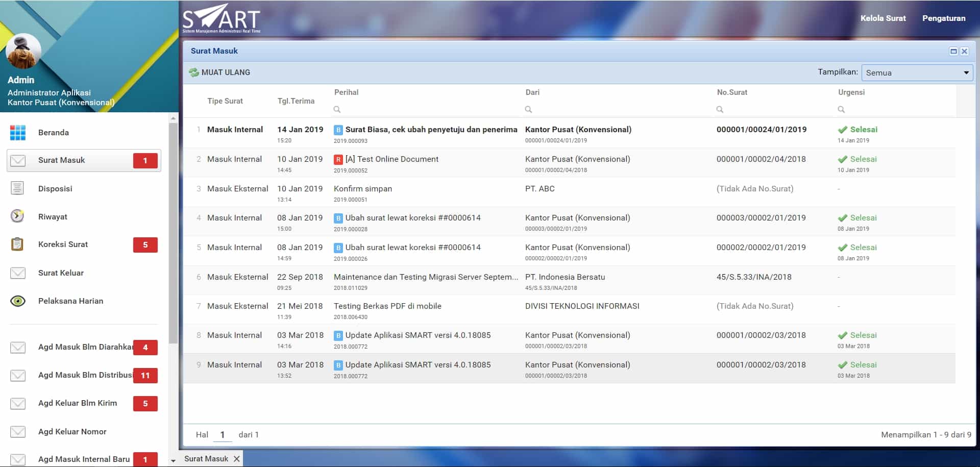Click the green reload icon beside Muat Ulang
Viewport: 980px width, 467px height.
[194, 72]
